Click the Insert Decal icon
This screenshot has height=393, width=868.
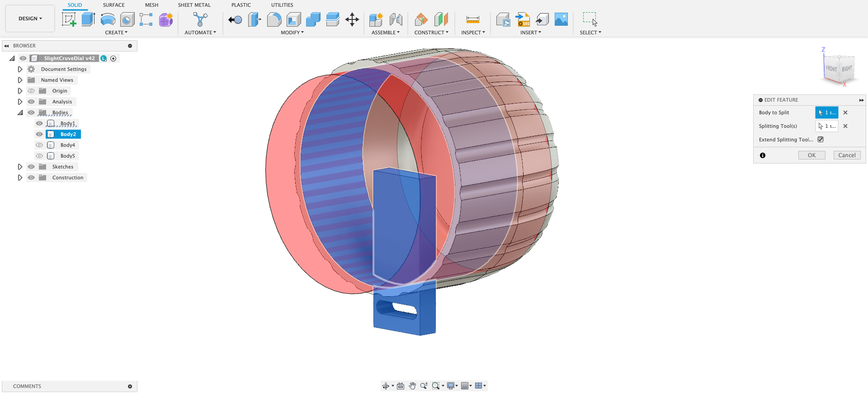click(x=504, y=19)
